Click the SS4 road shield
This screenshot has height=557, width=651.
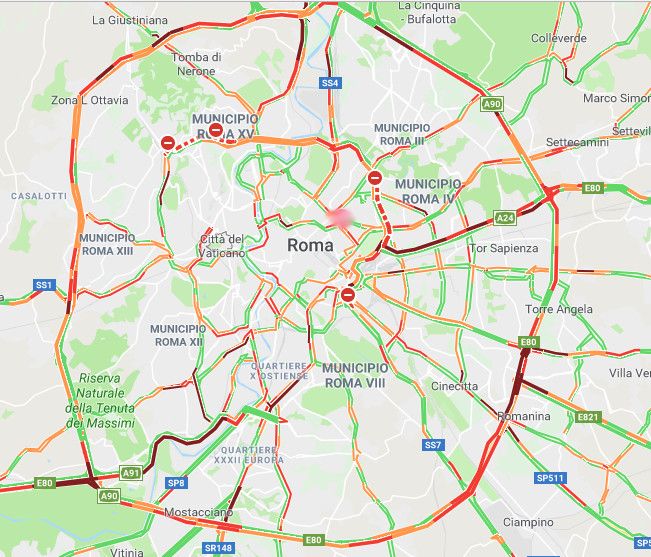point(330,83)
